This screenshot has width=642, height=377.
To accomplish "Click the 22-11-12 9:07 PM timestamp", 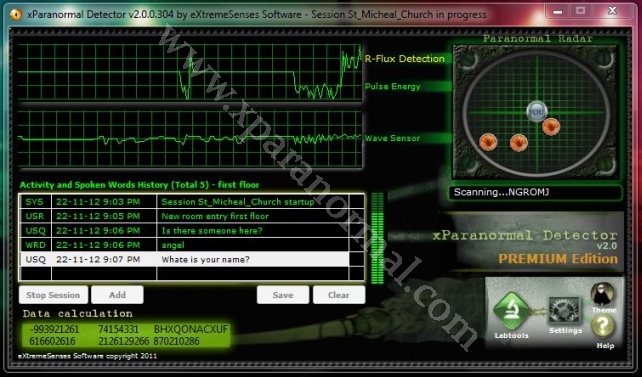I will (98, 260).
